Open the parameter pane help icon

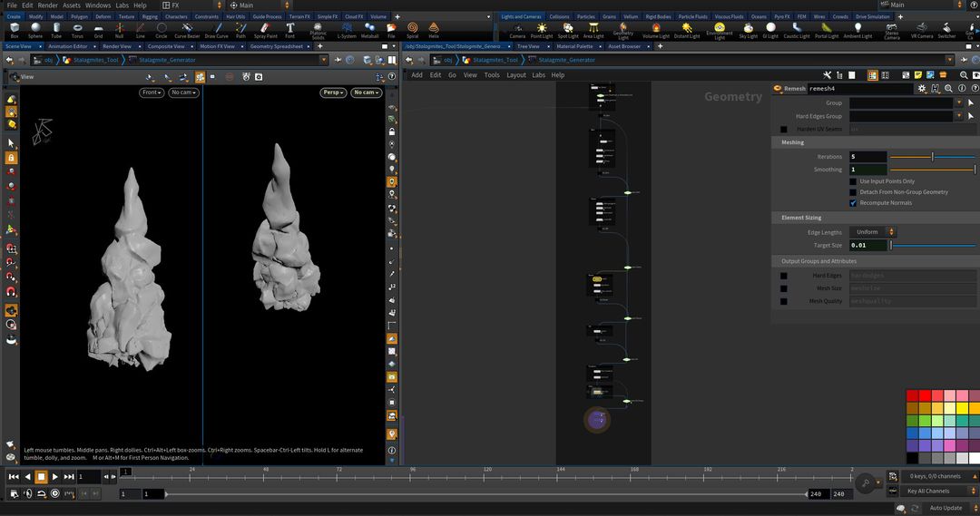click(x=975, y=89)
